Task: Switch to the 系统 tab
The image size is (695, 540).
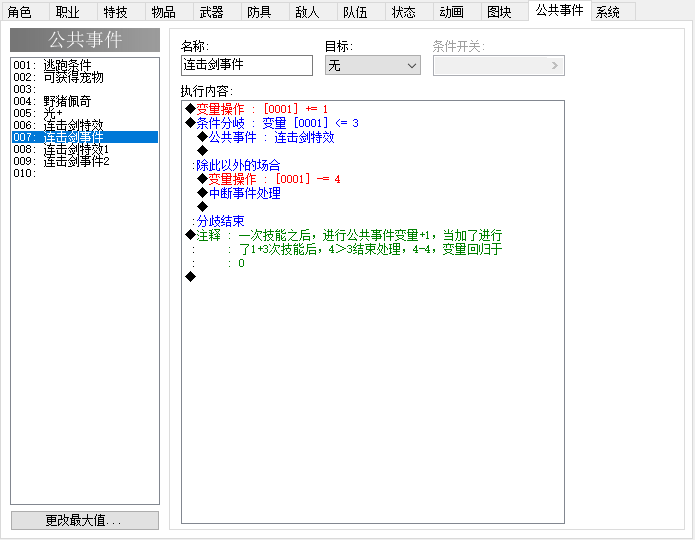Action: (x=613, y=12)
